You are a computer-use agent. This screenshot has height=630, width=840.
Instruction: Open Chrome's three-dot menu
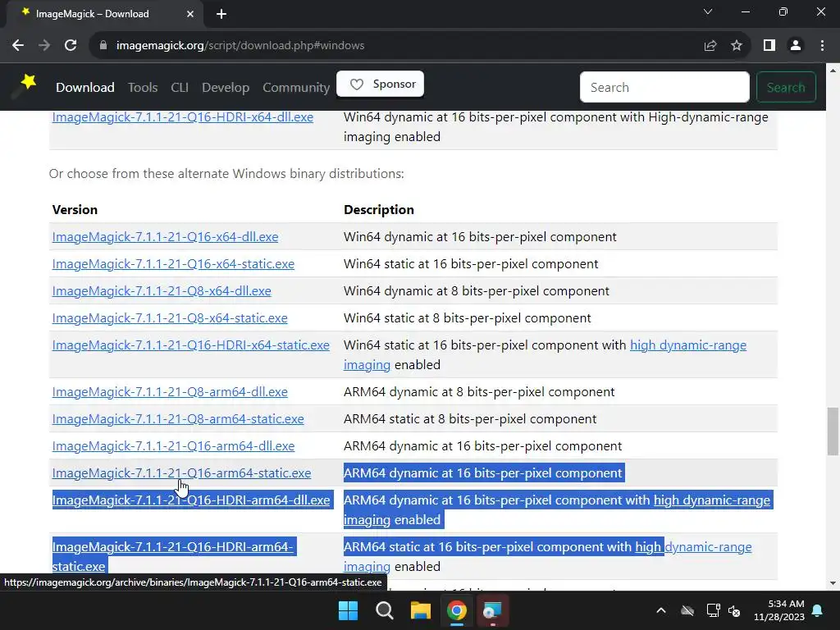pos(822,46)
